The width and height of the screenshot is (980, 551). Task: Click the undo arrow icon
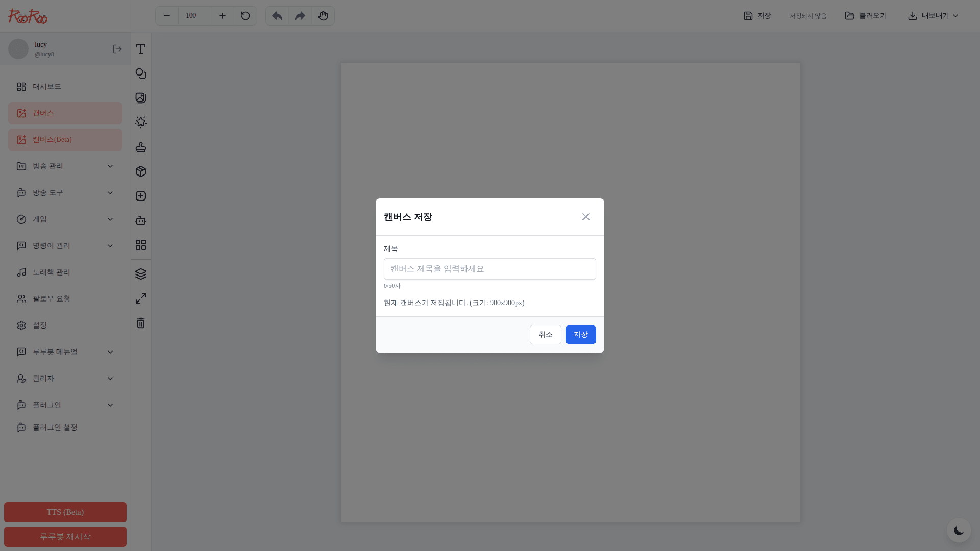click(x=277, y=16)
